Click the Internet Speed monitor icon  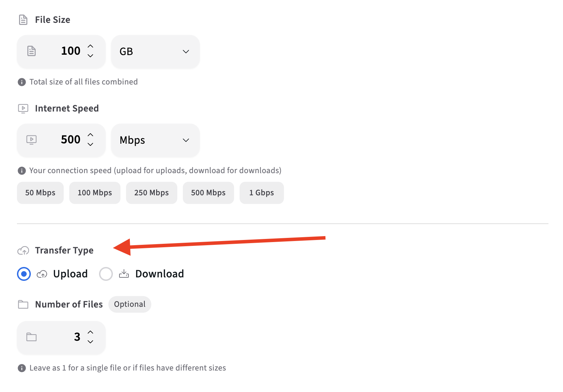tap(23, 108)
